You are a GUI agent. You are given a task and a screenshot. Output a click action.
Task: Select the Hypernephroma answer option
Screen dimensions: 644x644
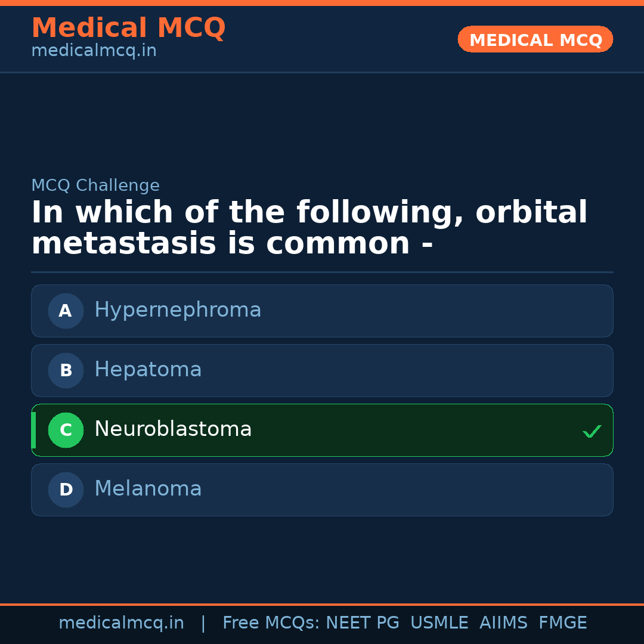[322, 311]
